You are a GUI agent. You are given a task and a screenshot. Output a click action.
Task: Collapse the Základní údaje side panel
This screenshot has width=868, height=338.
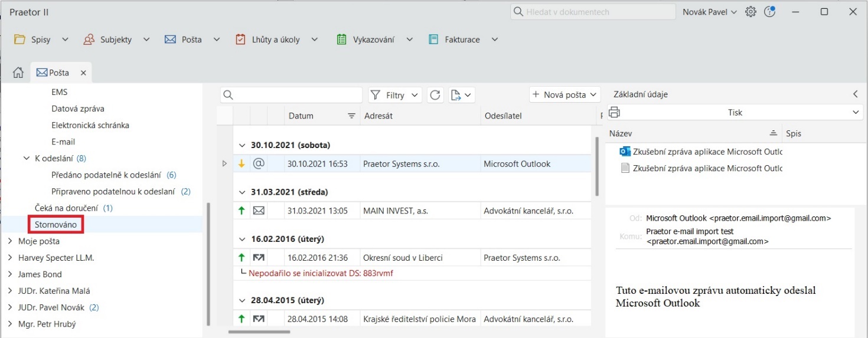pyautogui.click(x=856, y=94)
